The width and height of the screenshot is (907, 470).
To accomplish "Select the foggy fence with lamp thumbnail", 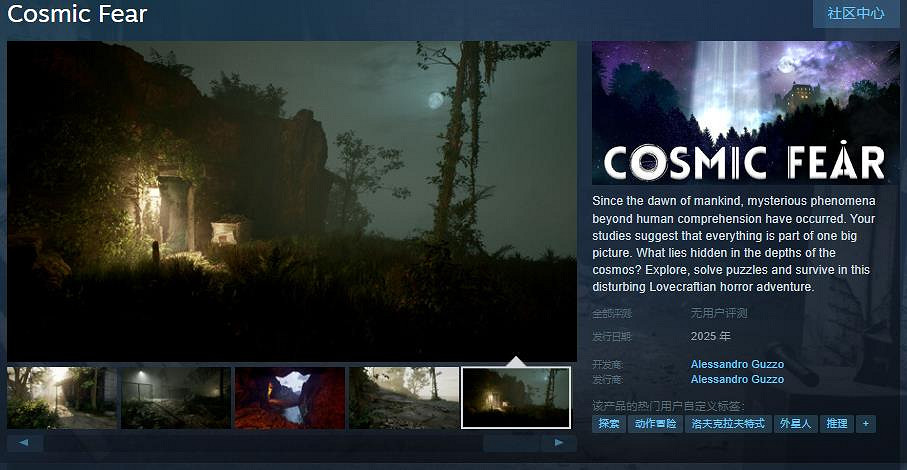I will [176, 397].
